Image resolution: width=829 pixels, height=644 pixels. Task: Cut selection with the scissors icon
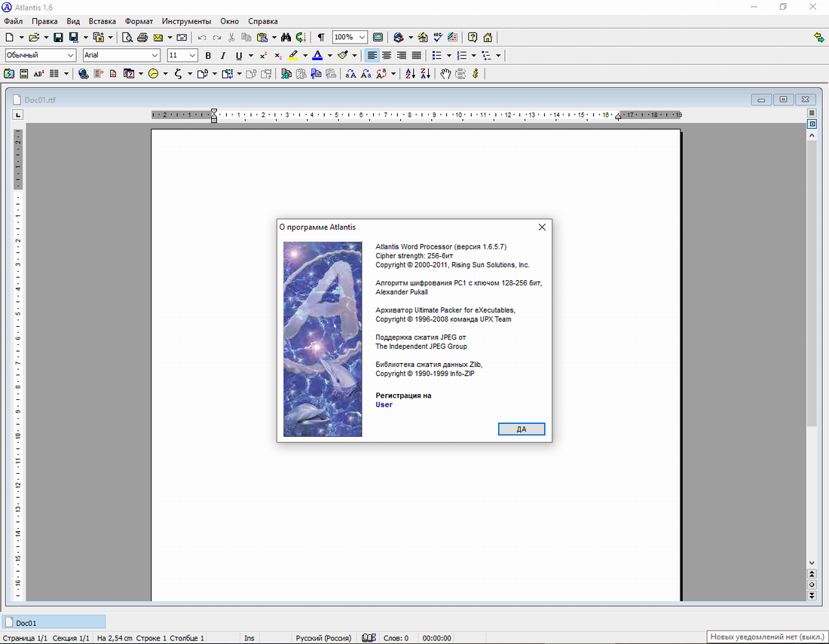point(231,38)
